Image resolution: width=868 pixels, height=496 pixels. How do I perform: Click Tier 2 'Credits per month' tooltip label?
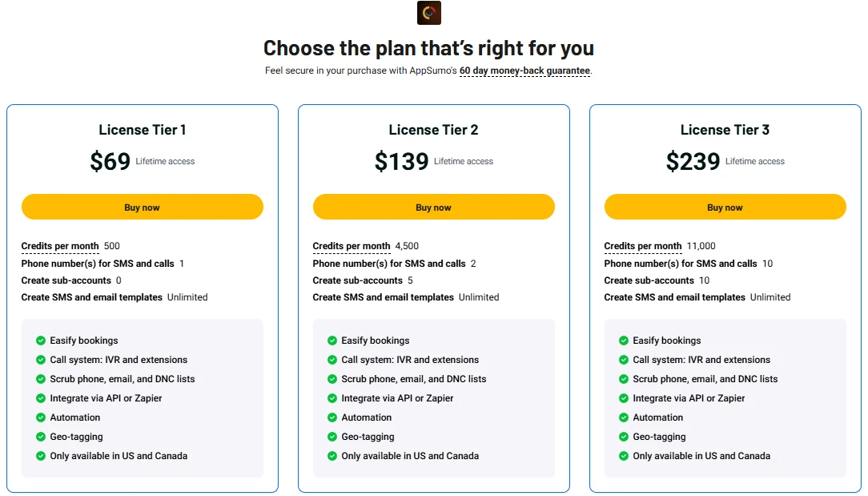(x=352, y=246)
